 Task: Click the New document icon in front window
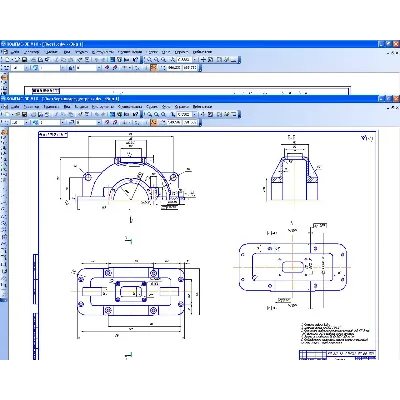click(7, 114)
